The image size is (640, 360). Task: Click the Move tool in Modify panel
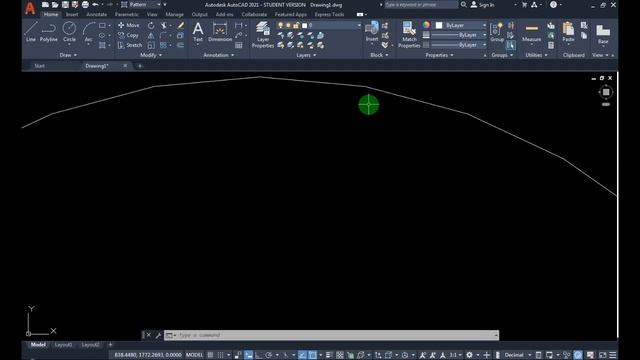click(129, 25)
